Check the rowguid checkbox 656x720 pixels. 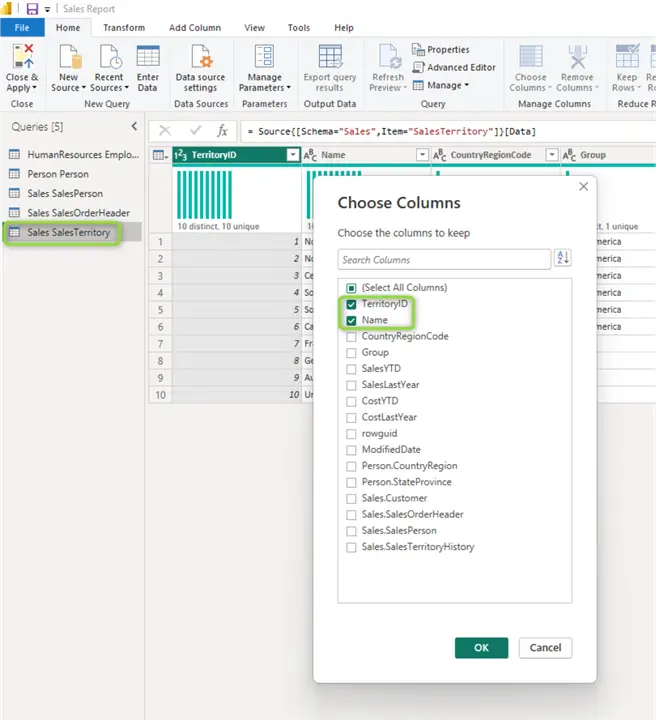(351, 433)
